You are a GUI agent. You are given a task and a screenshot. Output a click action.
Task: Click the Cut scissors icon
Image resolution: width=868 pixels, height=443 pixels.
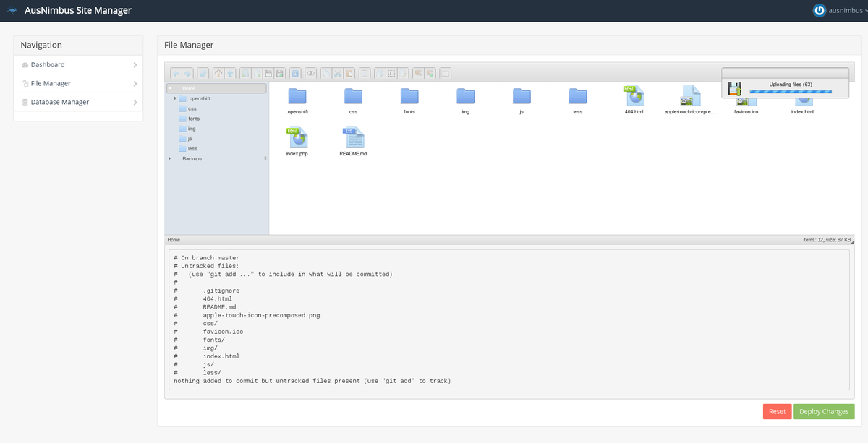(338, 73)
